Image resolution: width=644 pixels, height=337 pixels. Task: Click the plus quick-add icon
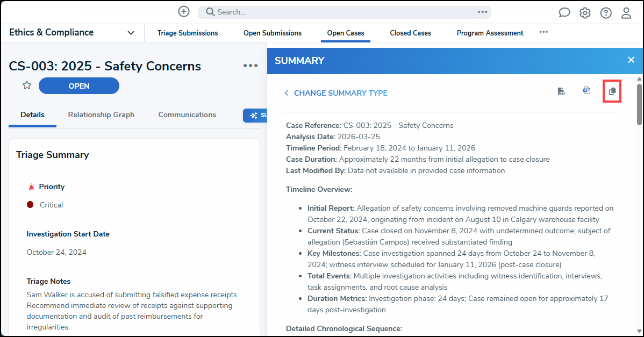184,12
